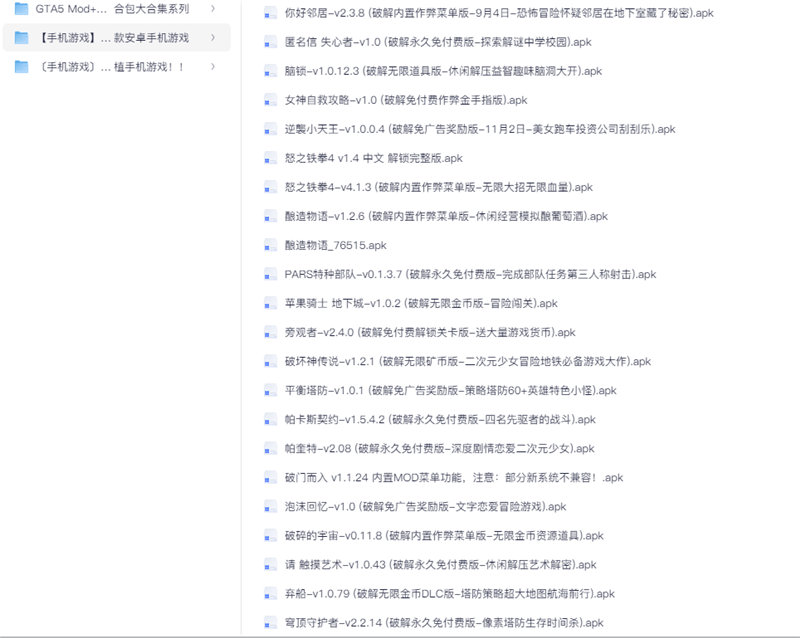Click file icon for 破门而入 v1.1.24 apk
The width and height of the screenshot is (800, 638).
pyautogui.click(x=270, y=478)
